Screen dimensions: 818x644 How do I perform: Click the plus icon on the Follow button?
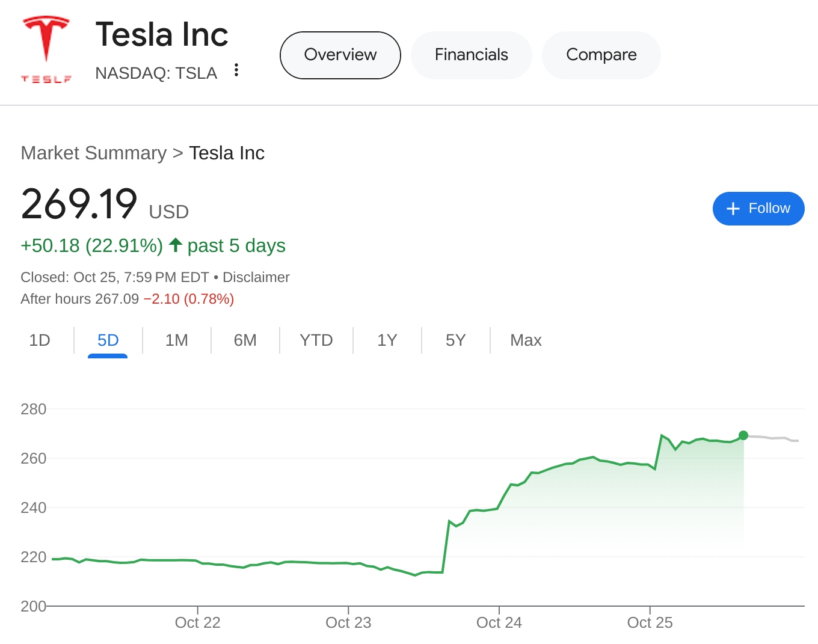(x=733, y=209)
